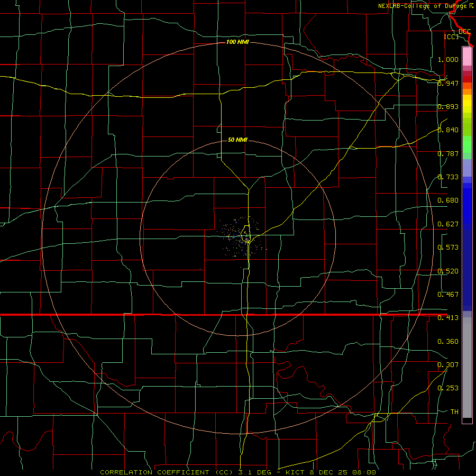
Task: Click the 50 NMI range ring label
Action: click(237, 140)
